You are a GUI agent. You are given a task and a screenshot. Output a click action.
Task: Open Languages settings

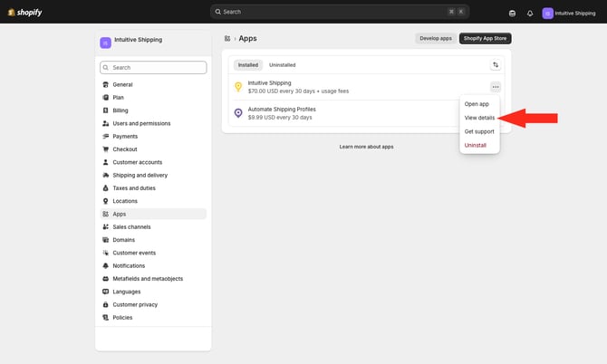[153, 292]
